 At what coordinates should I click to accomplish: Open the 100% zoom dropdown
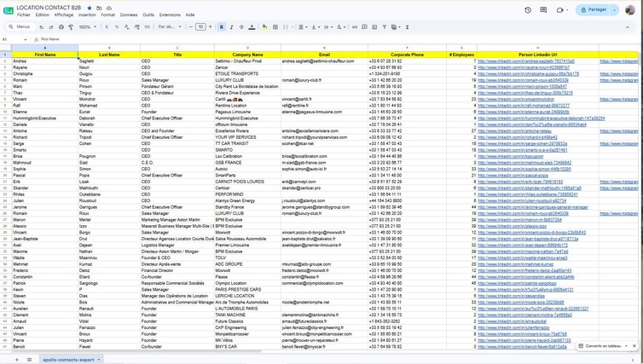pos(88,27)
